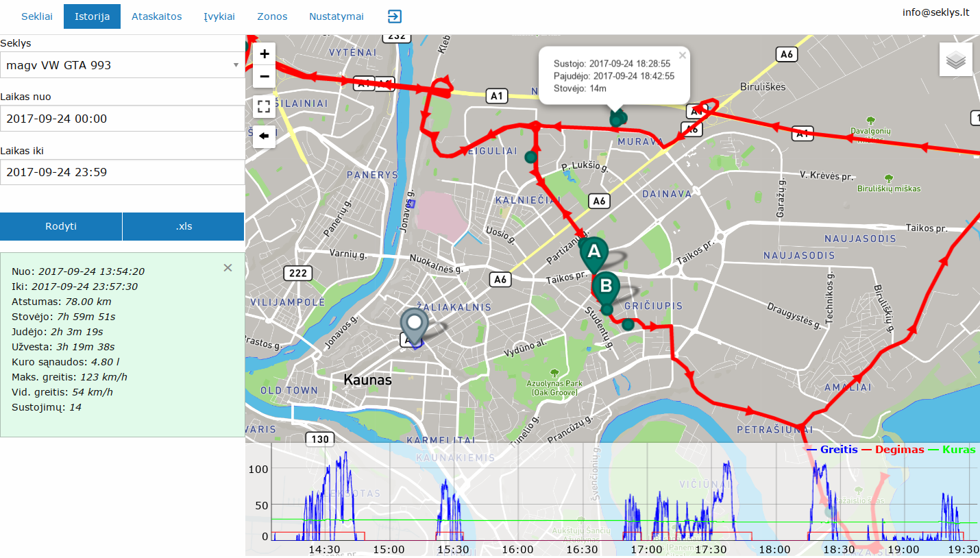980x558 pixels.
Task: Zoom out of the map
Action: (x=265, y=76)
